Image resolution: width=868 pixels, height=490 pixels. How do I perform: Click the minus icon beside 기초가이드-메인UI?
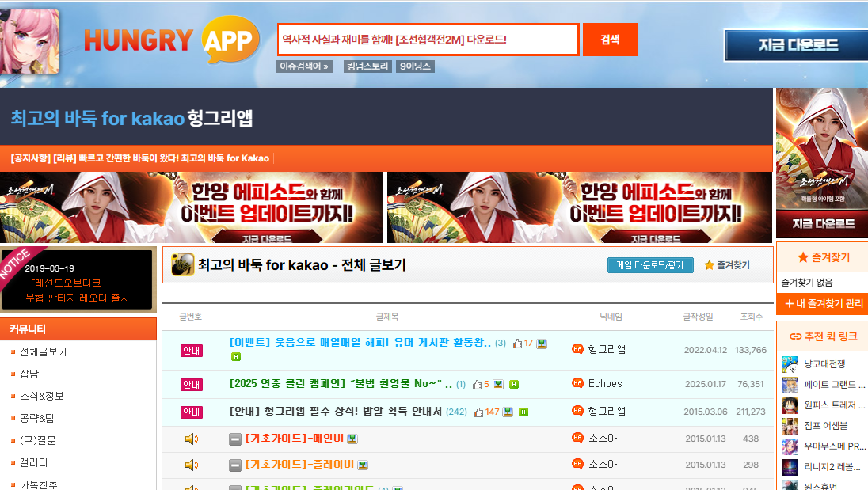click(x=235, y=439)
